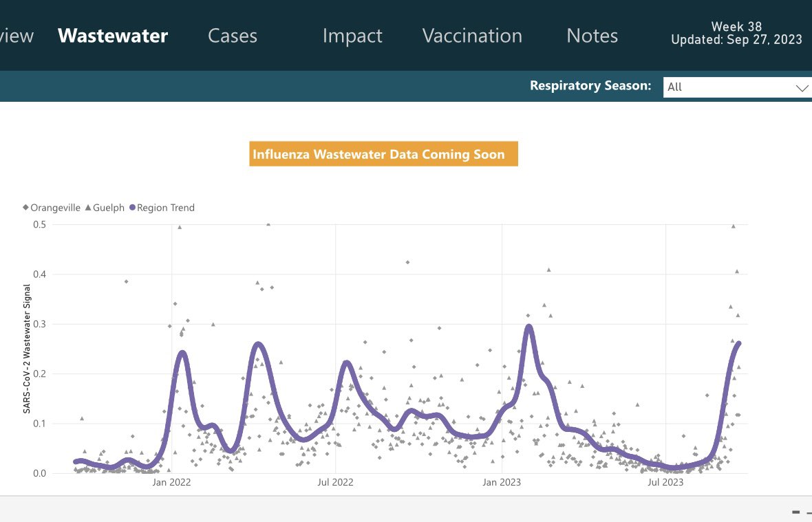
Task: Click the Region Trend purple circle marker
Action: coord(132,208)
